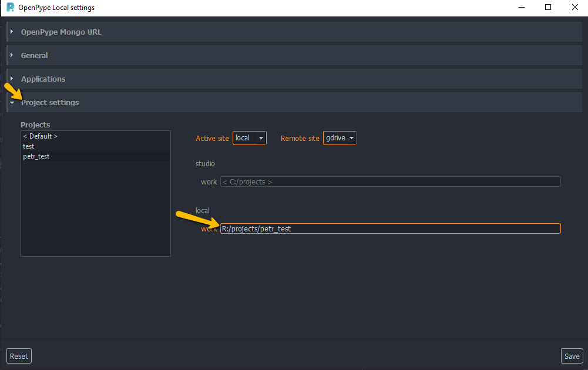Click the OpenPype logo in title bar
Image resolution: width=588 pixels, height=370 pixels.
10,8
